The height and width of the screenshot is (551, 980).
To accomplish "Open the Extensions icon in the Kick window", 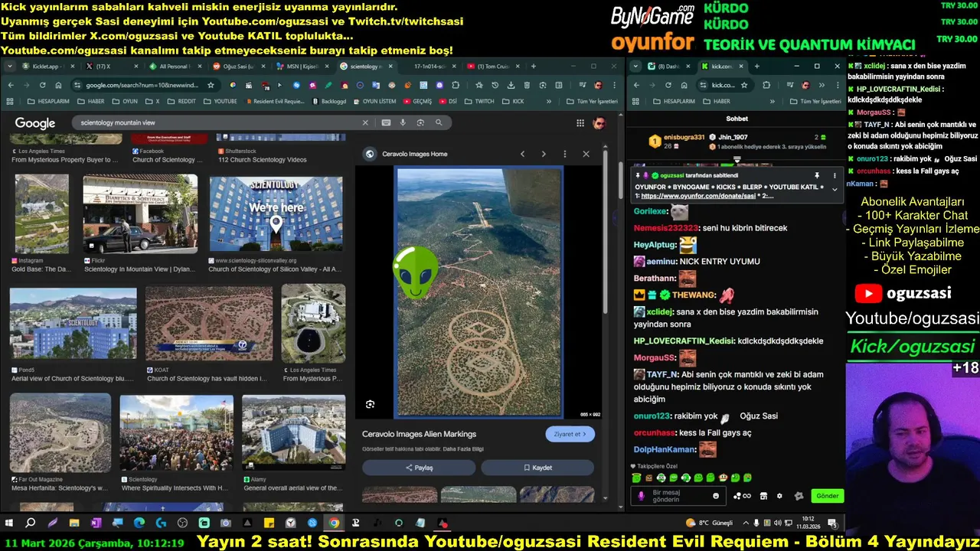I will pyautogui.click(x=766, y=85).
